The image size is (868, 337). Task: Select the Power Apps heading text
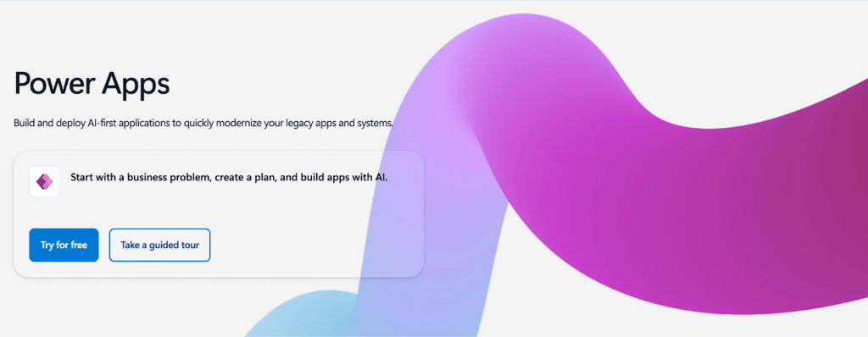[x=92, y=85]
